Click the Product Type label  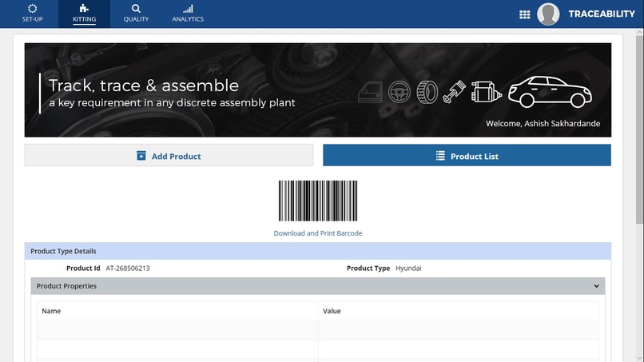pos(368,269)
